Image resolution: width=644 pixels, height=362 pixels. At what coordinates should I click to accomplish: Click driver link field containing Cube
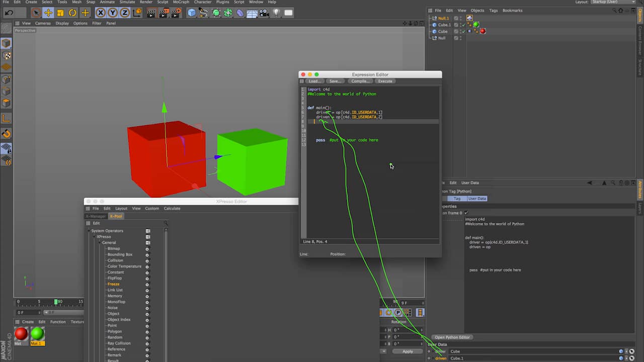click(x=533, y=351)
